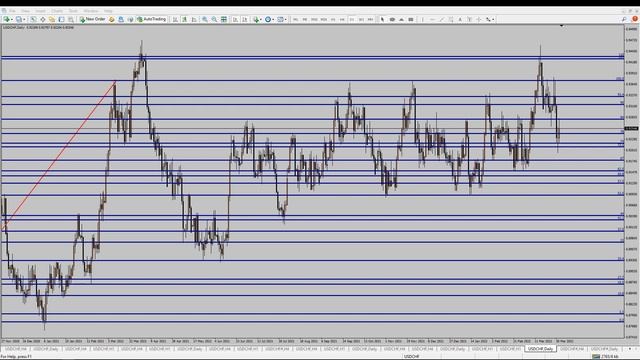Click the connection status kb indicator

(x=605, y=357)
